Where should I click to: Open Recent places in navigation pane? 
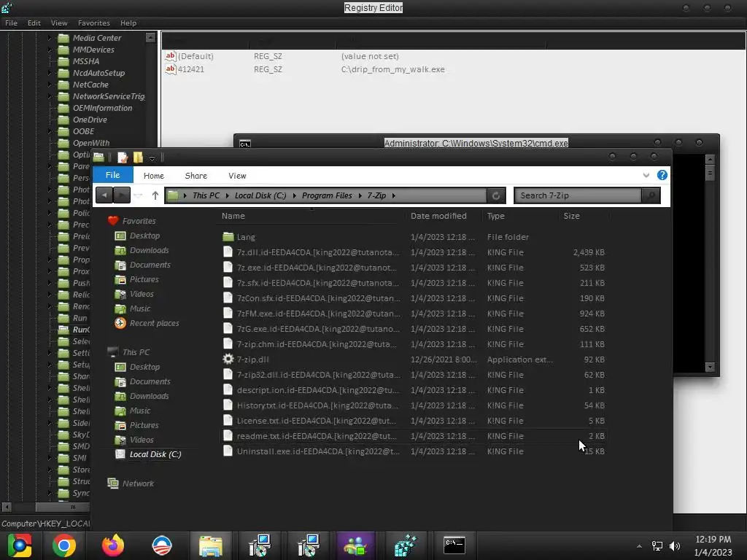coord(155,323)
